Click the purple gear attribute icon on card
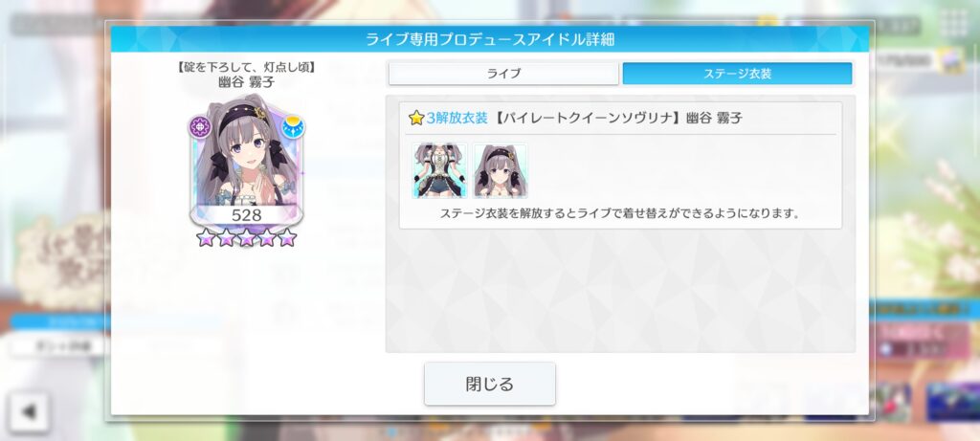Viewport: 980px width, 441px height. pyautogui.click(x=201, y=127)
